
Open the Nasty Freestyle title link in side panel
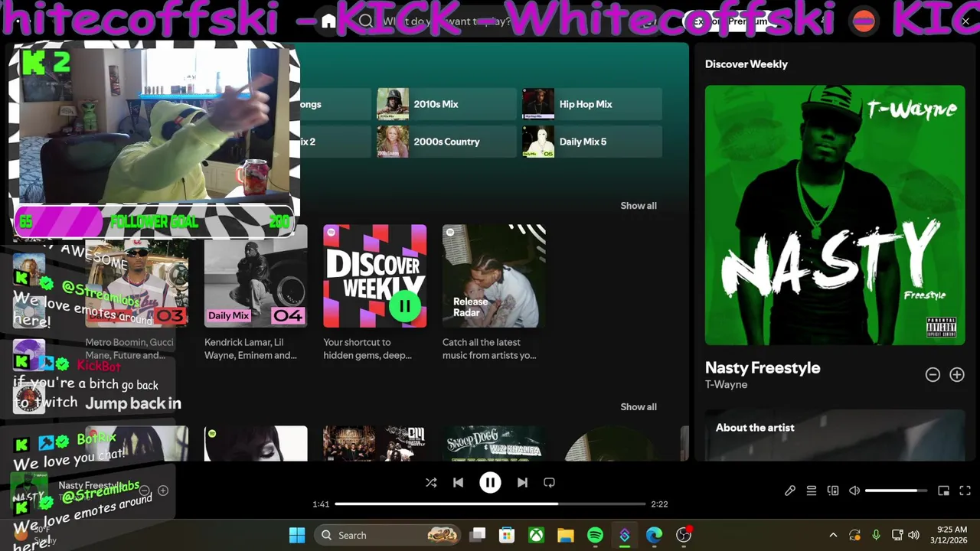click(763, 367)
